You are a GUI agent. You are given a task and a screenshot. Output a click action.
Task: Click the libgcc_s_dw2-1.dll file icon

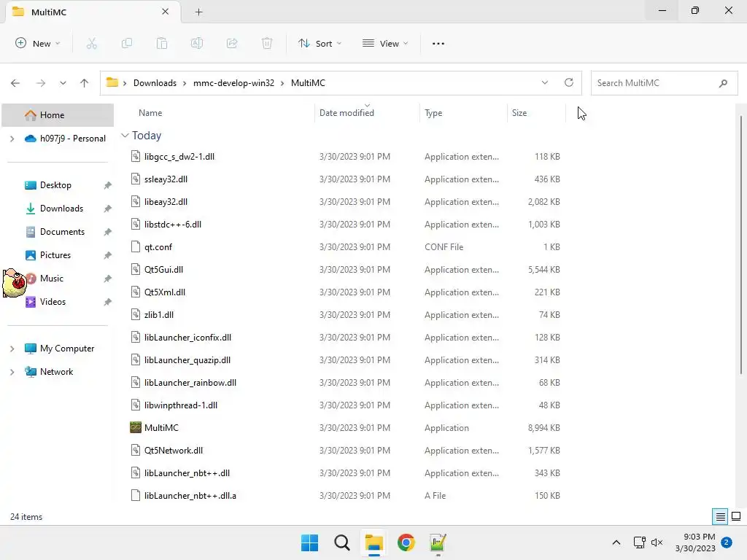135,156
